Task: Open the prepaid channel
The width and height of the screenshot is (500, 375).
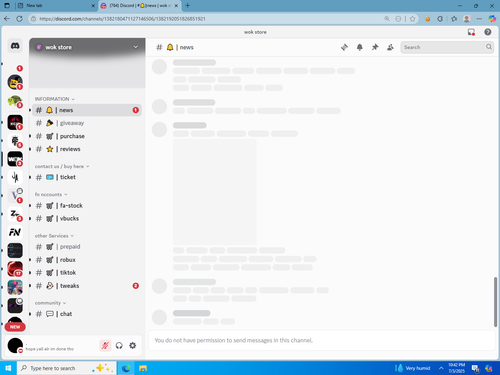Action: click(x=87, y=247)
